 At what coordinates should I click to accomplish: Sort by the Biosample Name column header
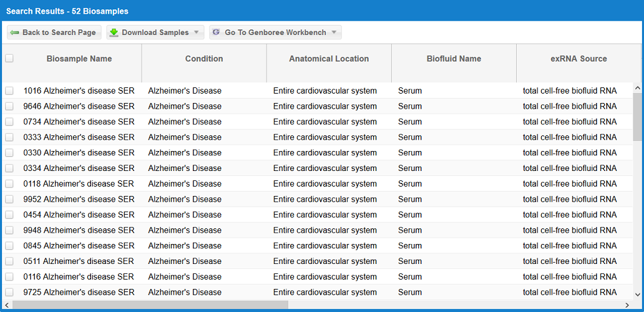click(79, 59)
